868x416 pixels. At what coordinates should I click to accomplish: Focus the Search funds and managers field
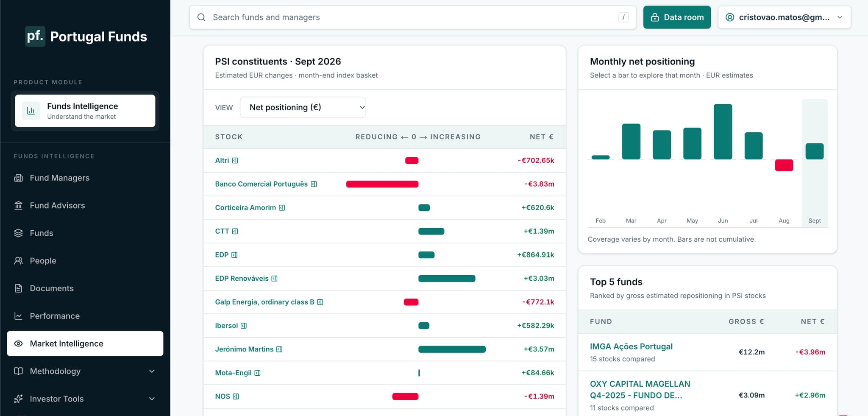(412, 17)
